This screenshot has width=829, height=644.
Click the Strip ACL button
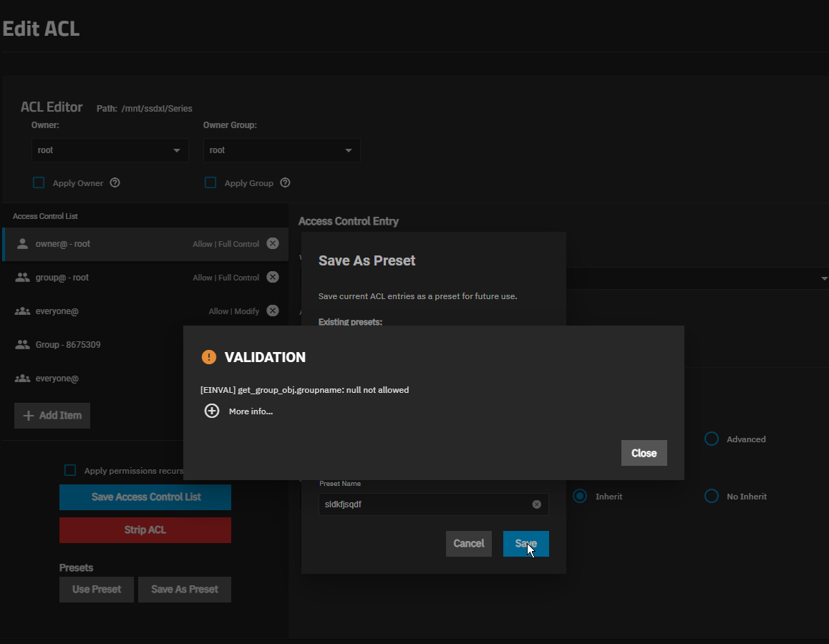tap(145, 530)
